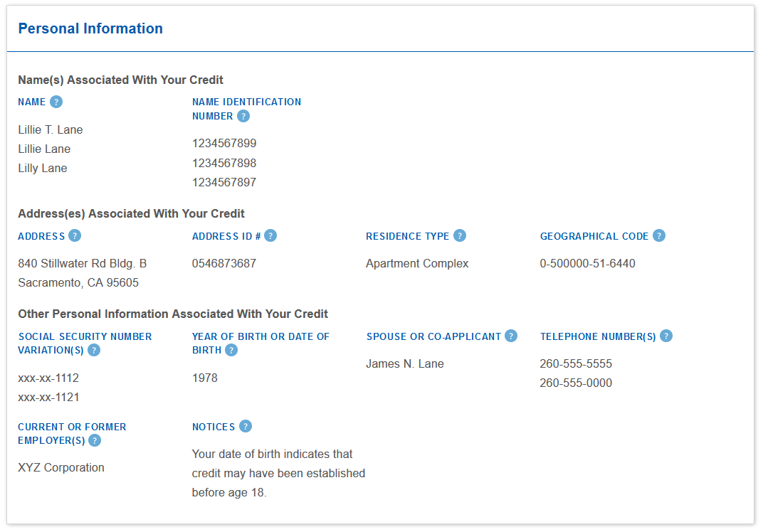Viewport: 763px width, 532px height.
Task: Open the Residence Type help icon
Action: pos(460,235)
